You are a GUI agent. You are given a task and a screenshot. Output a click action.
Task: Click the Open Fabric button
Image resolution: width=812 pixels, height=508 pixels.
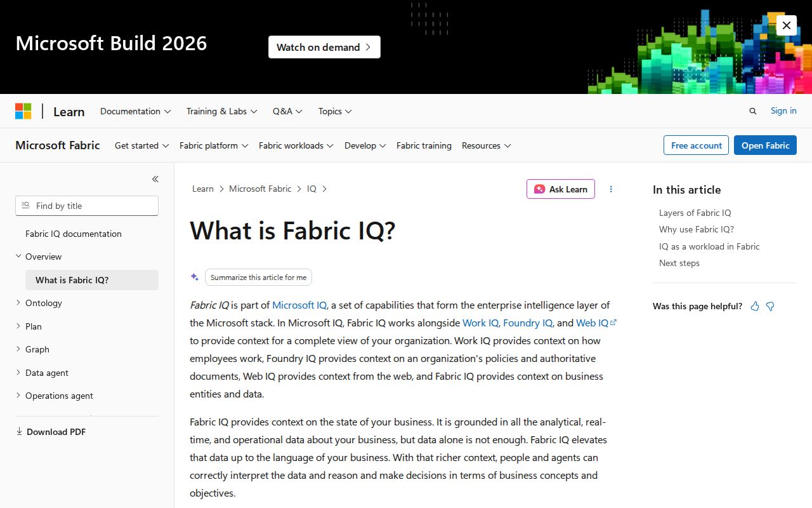[765, 145]
